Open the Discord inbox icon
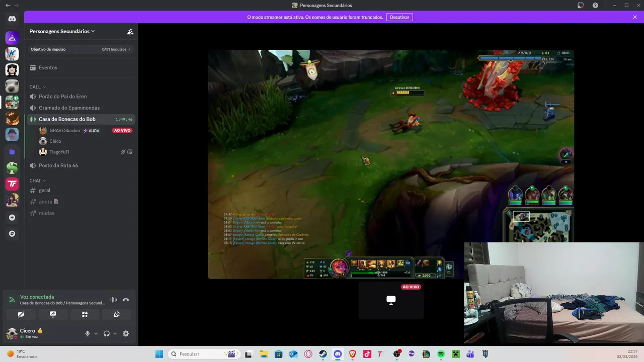 (x=581, y=6)
